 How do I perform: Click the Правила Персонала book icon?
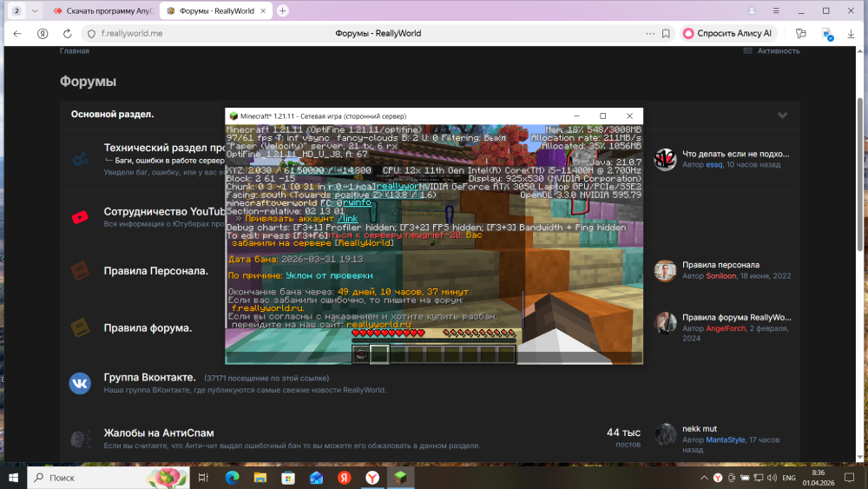[x=80, y=271]
